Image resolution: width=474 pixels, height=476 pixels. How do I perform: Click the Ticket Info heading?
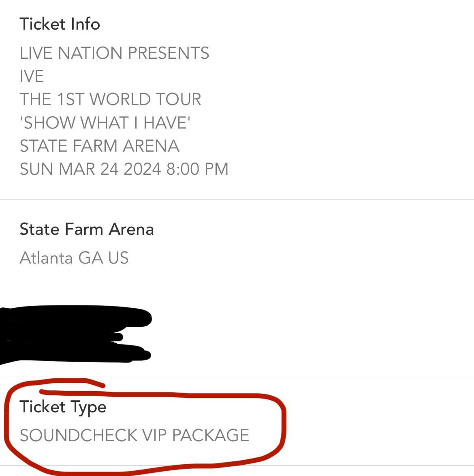(x=60, y=24)
